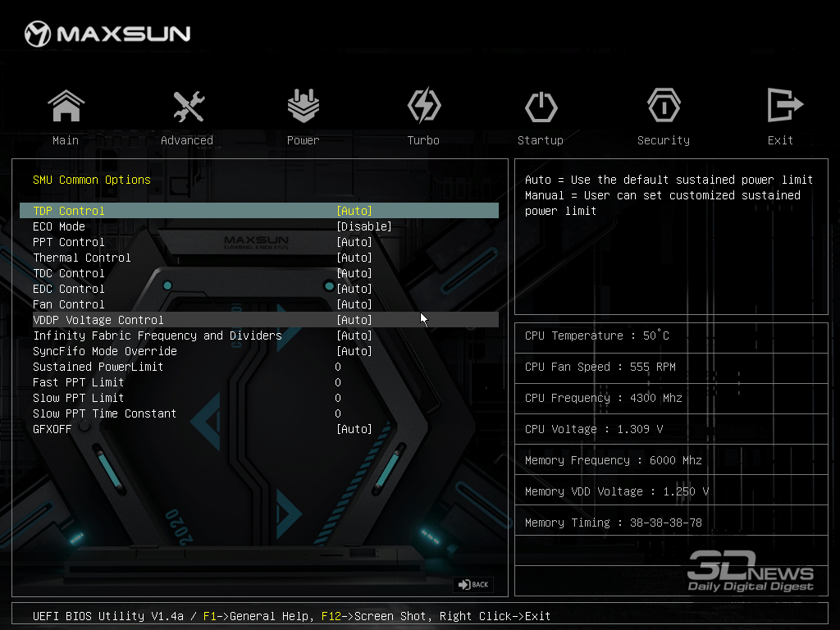The image size is (840, 630).
Task: Click the Memory Timing reading
Action: (614, 523)
